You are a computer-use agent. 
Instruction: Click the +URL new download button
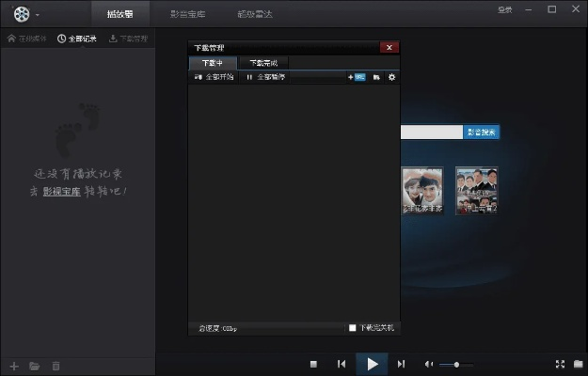point(357,77)
